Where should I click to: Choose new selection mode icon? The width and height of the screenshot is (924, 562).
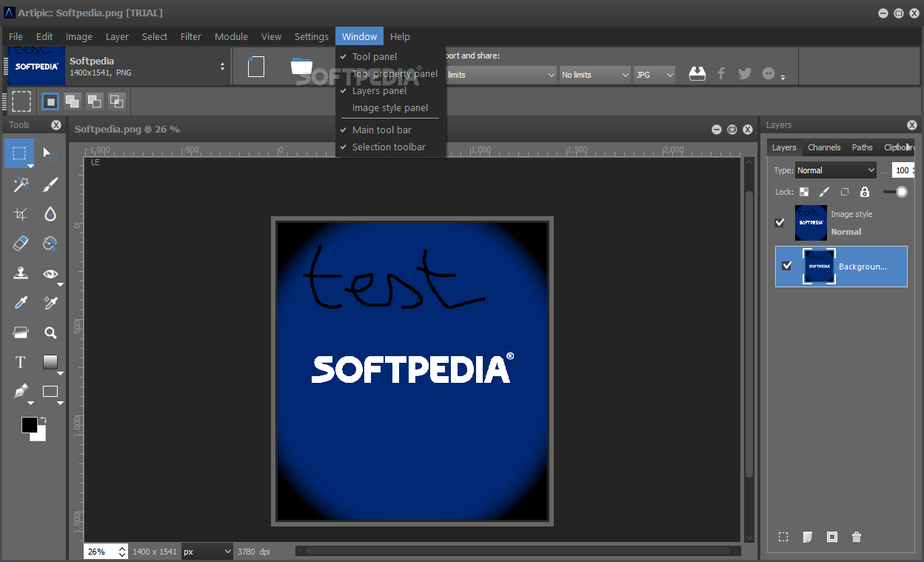pyautogui.click(x=50, y=101)
